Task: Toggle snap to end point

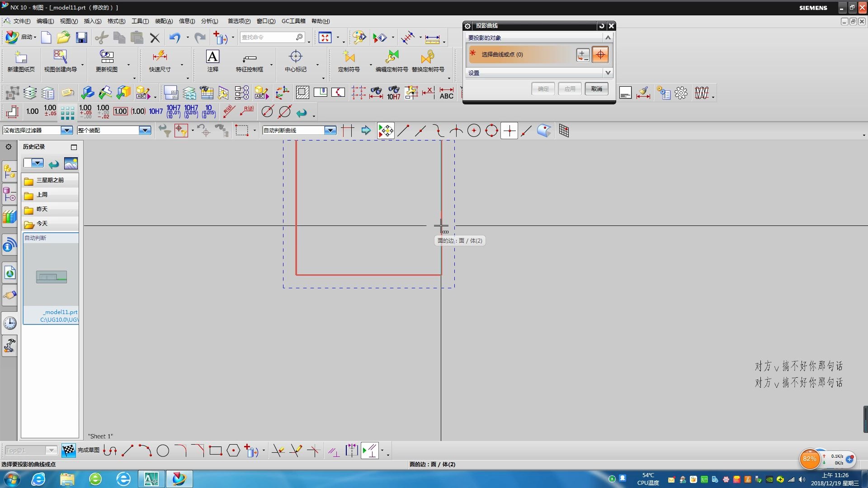Action: pyautogui.click(x=403, y=131)
